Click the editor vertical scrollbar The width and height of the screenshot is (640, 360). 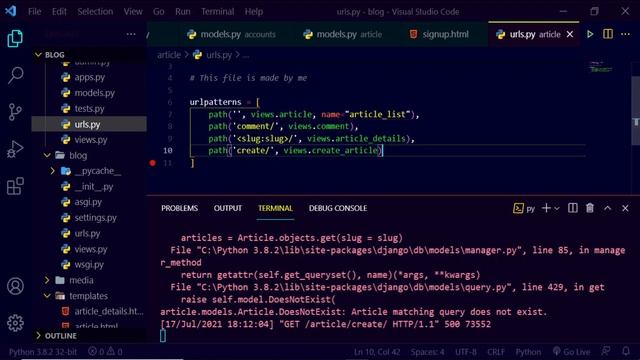click(x=636, y=110)
